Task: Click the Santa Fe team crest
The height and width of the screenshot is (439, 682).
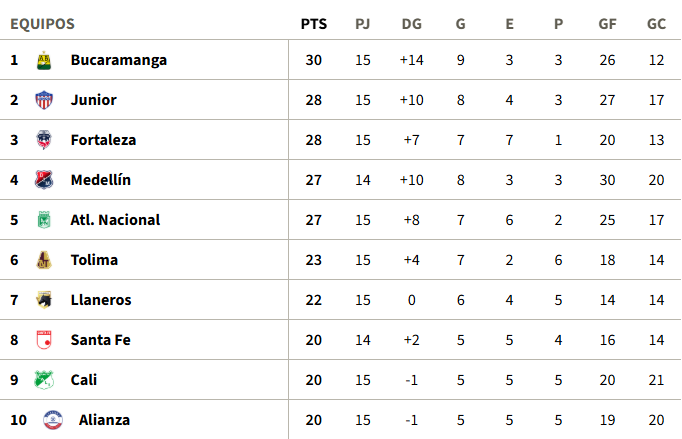Action: [x=44, y=340]
